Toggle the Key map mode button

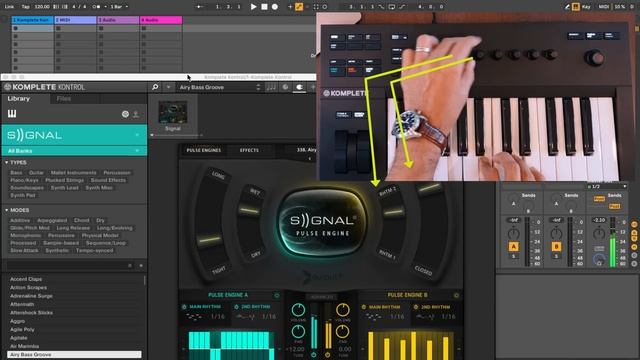[x=586, y=7]
